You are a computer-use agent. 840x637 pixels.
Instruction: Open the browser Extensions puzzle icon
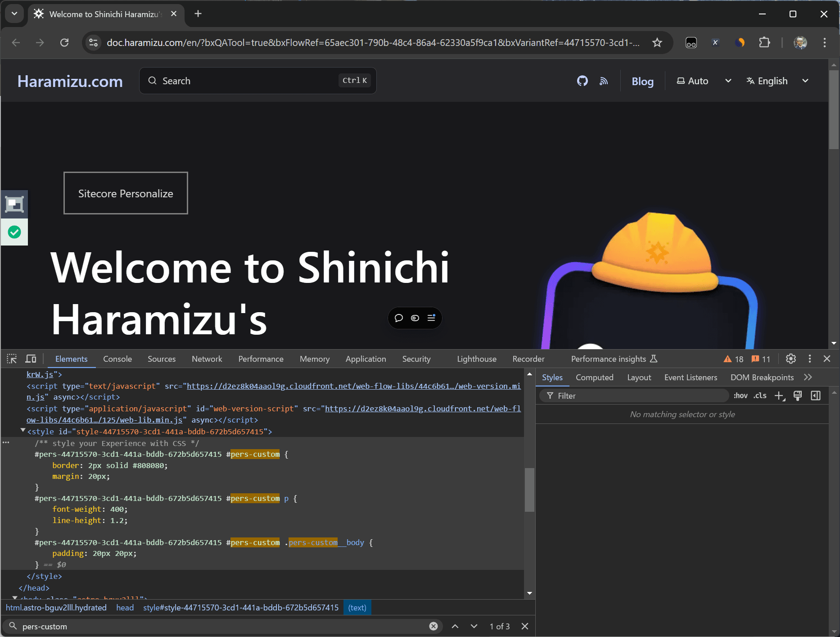pos(764,43)
